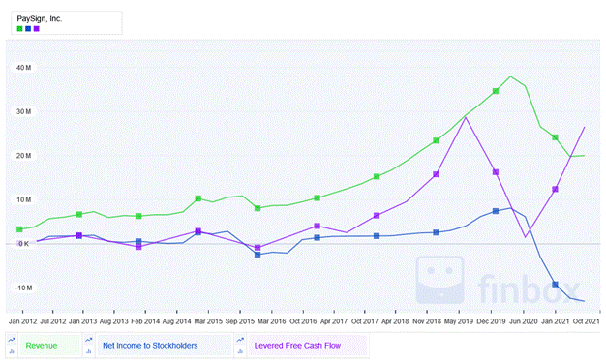Click the Feb 2014 x-axis label
The height and width of the screenshot is (364, 606).
[145, 321]
